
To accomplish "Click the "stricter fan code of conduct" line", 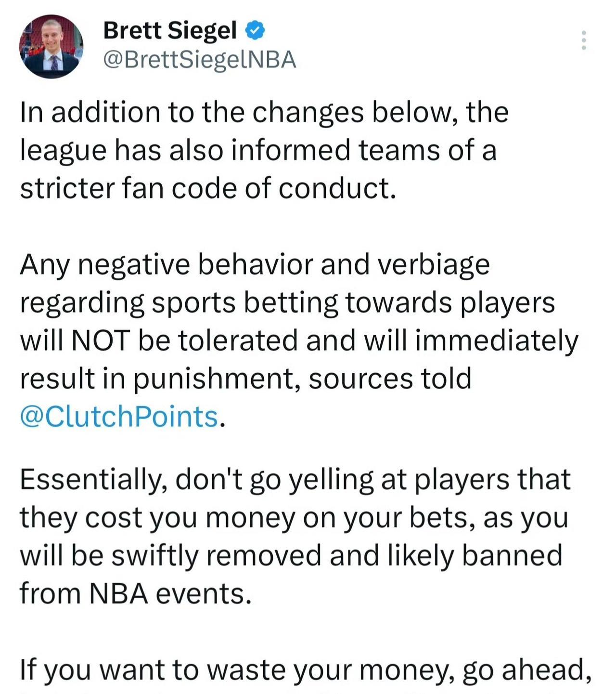I will 208,188.
